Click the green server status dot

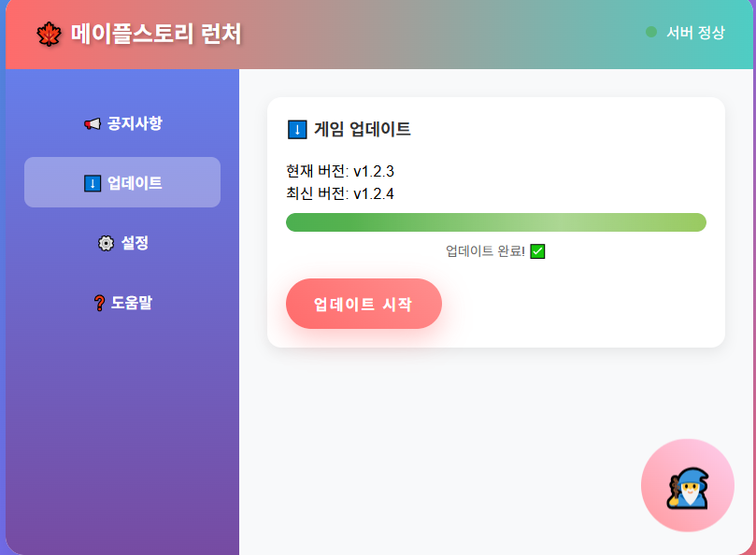click(x=651, y=32)
